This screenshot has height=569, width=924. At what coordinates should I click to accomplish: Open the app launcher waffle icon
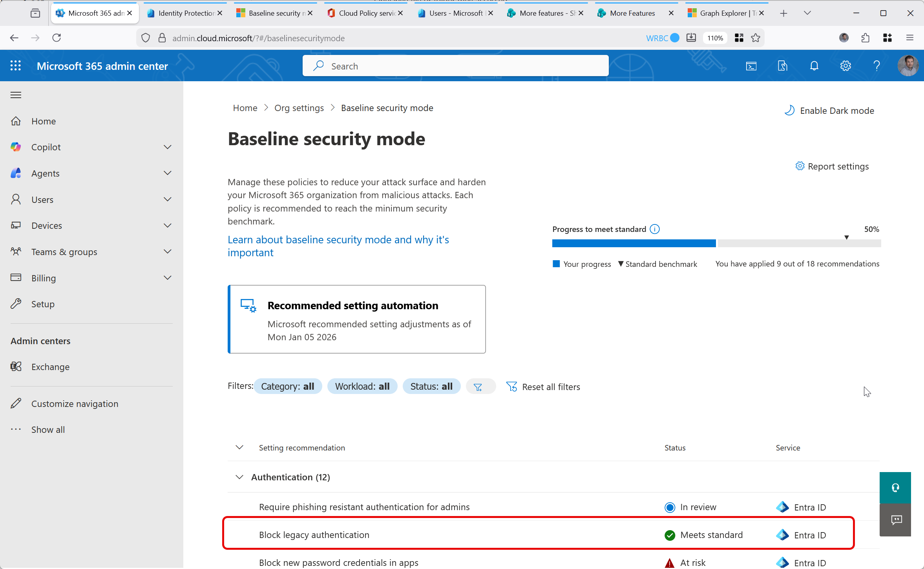point(15,66)
